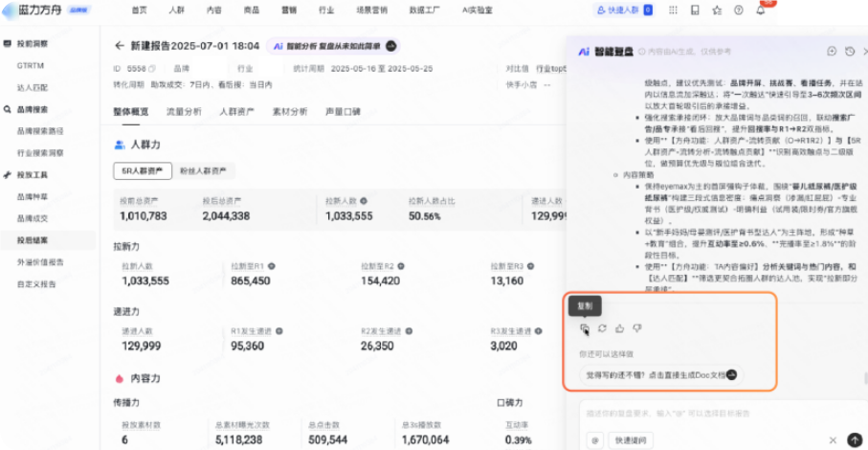Send the message with the up arrow
This screenshot has height=450, width=868.
(x=855, y=439)
